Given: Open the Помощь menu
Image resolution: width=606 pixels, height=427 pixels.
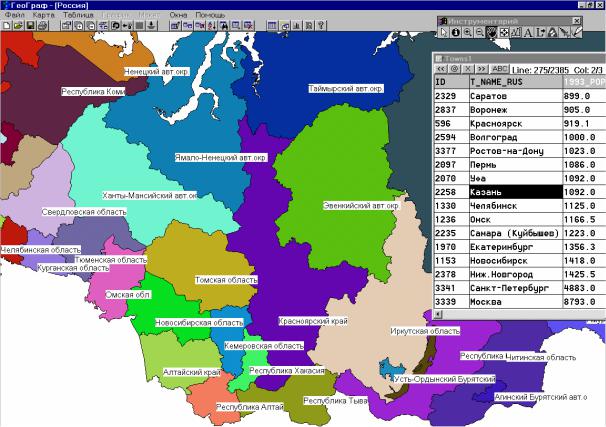Looking at the screenshot, I should coord(210,15).
